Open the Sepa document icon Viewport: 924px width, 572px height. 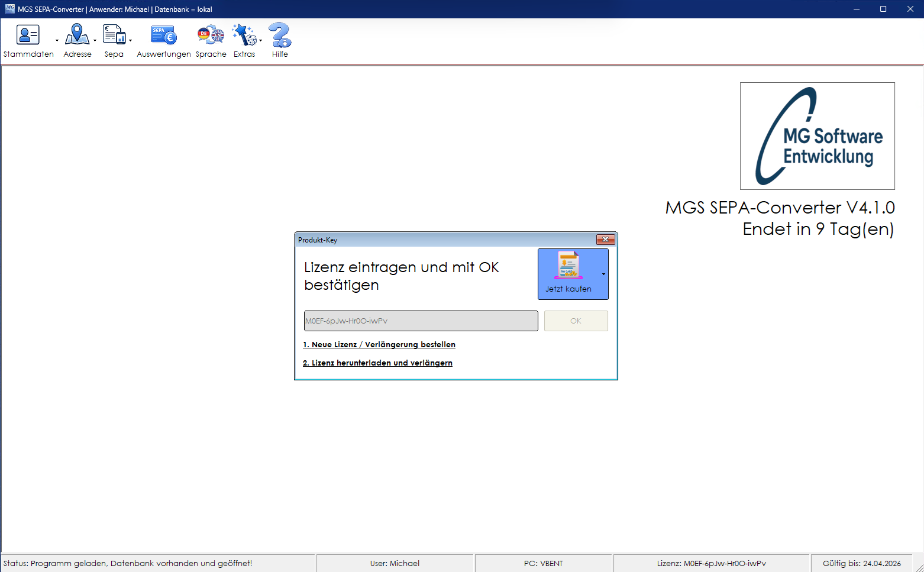[114, 34]
